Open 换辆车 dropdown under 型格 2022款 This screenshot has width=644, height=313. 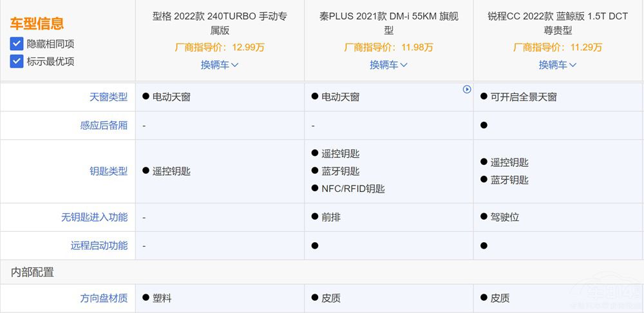220,64
